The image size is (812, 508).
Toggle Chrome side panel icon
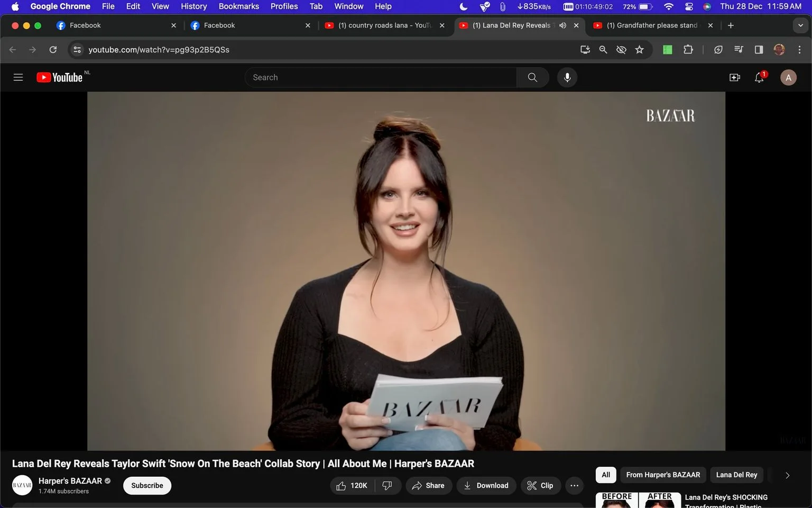pyautogui.click(x=759, y=50)
